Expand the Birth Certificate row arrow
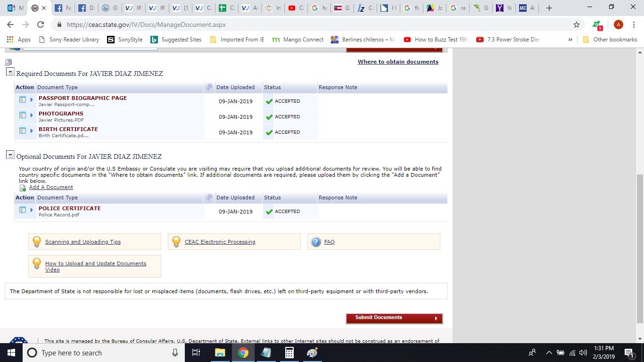Image resolution: width=644 pixels, height=362 pixels. point(32,131)
